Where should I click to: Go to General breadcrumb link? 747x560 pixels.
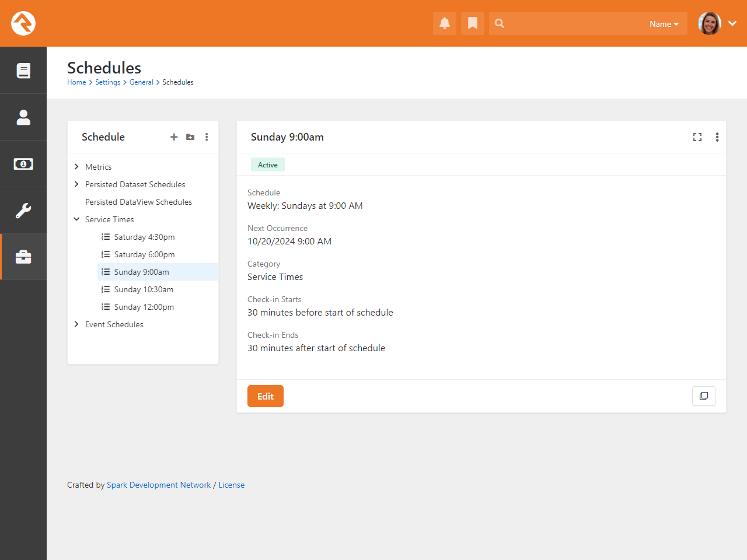point(141,82)
